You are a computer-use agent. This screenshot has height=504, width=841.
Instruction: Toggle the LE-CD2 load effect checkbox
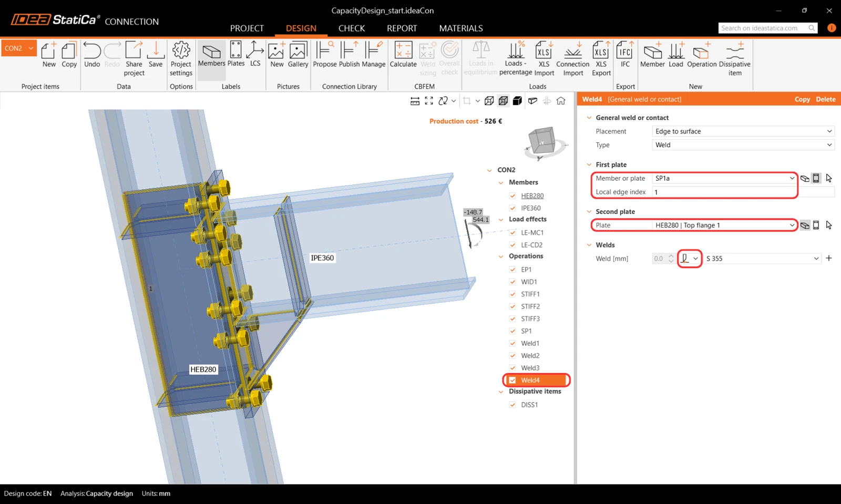click(x=512, y=245)
